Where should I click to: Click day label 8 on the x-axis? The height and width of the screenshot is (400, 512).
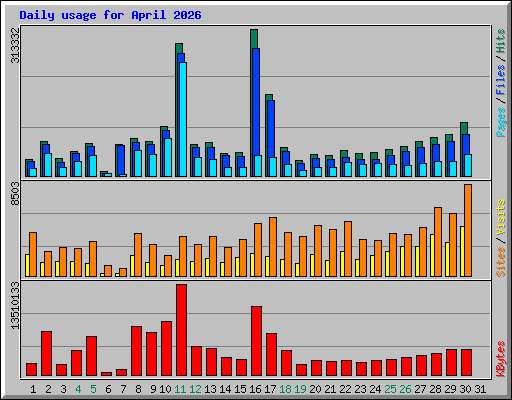point(138,389)
